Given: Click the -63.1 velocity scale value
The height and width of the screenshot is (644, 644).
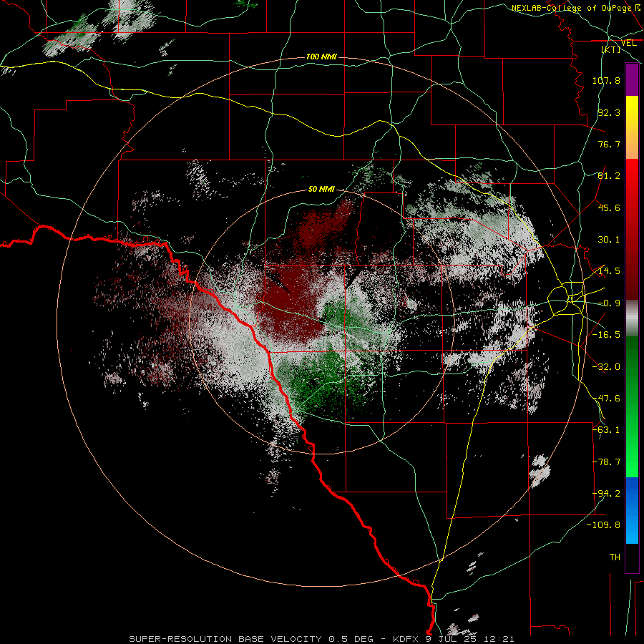Looking at the screenshot, I should (x=606, y=430).
